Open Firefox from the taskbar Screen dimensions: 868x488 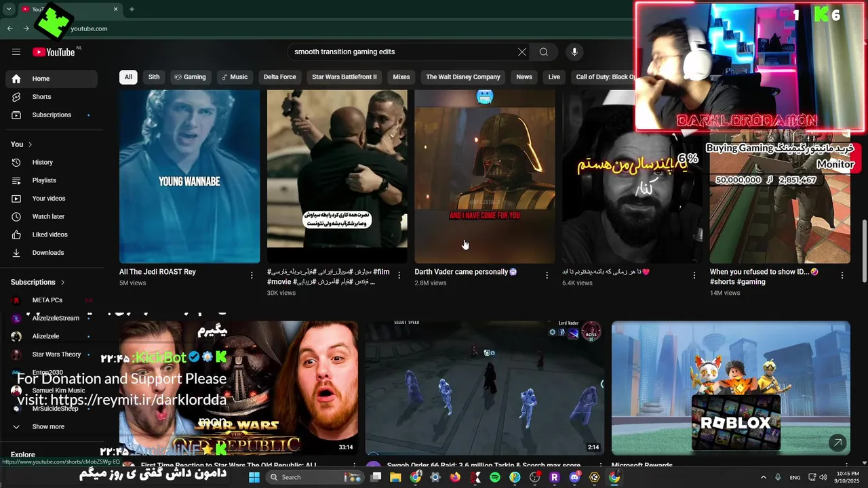coord(455,477)
